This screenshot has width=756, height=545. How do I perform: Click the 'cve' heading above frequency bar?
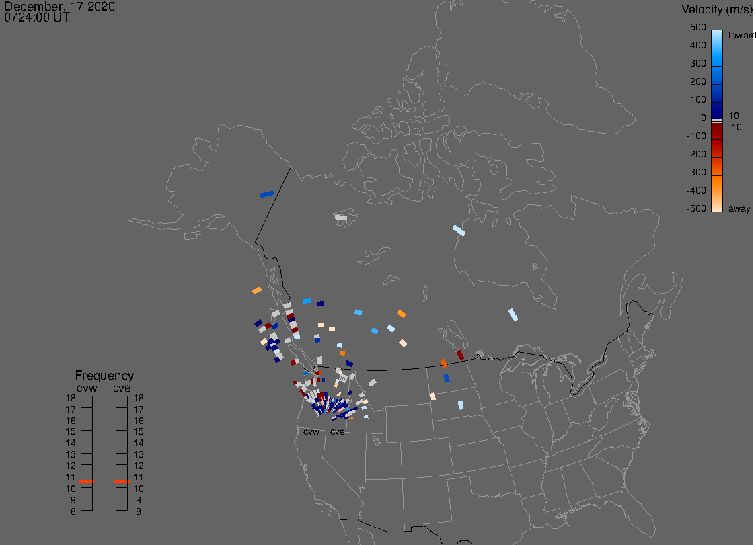[122, 388]
